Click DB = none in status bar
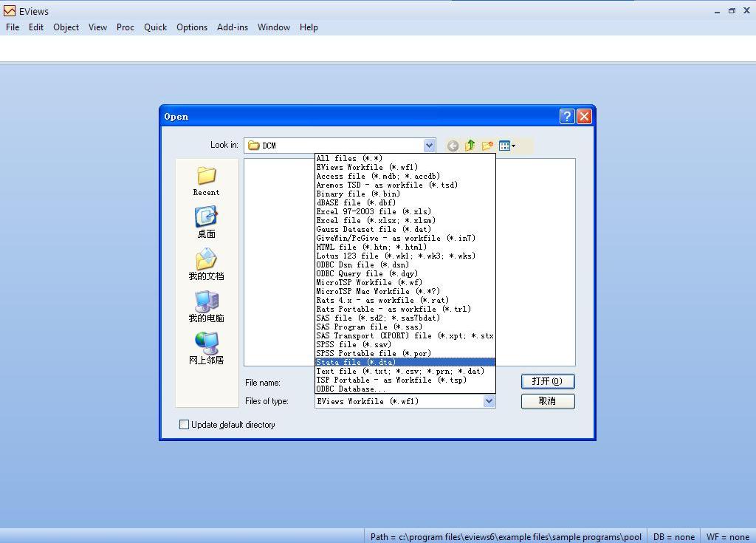 tap(673, 537)
